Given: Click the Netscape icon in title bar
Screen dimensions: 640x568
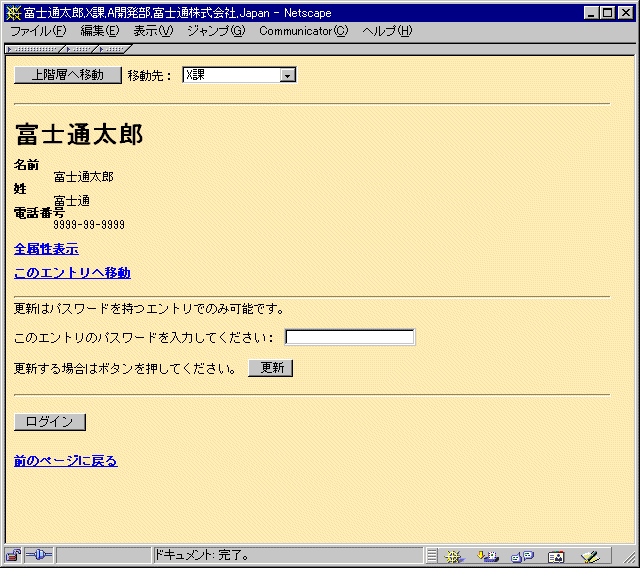Looking at the screenshot, I should pos(13,13).
